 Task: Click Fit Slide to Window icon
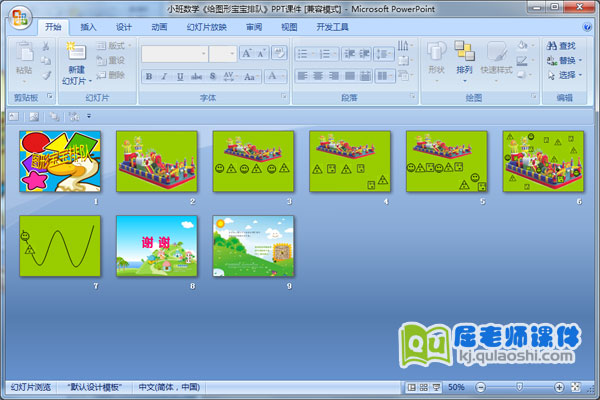tap(576, 387)
